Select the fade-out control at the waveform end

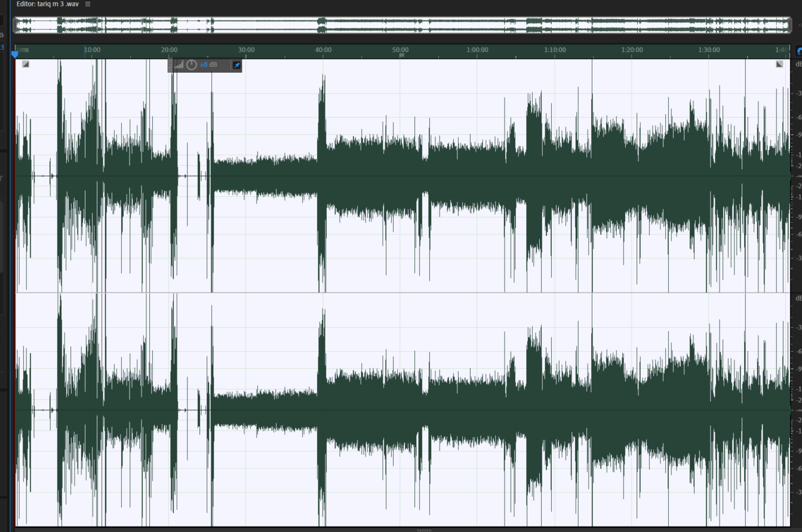point(778,63)
